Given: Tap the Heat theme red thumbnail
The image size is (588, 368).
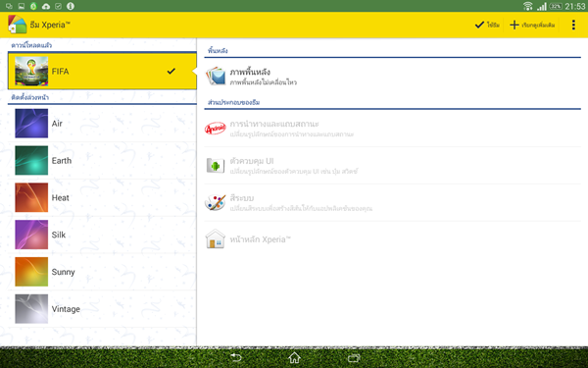Looking at the screenshot, I should [x=31, y=197].
